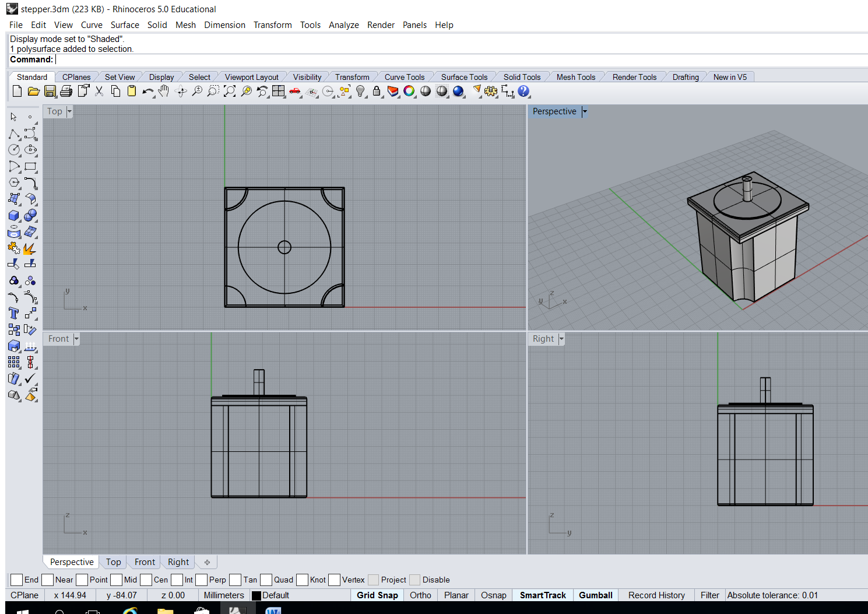
Task: Open the Right viewport title dropdown arrow
Action: (x=561, y=339)
